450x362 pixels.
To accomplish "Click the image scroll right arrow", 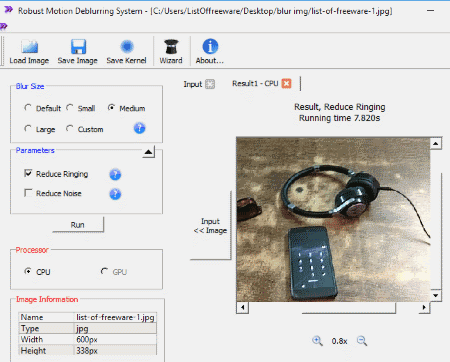I will pyautogui.click(x=424, y=307).
